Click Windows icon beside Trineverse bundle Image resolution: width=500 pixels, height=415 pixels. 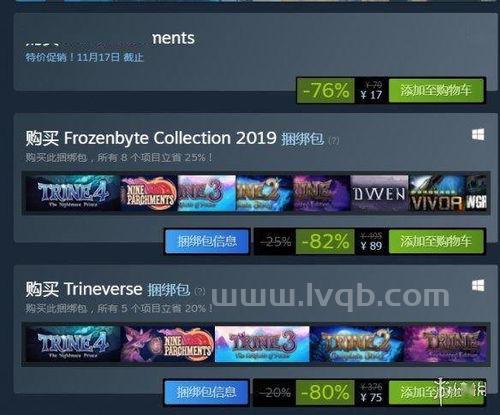click(x=478, y=285)
